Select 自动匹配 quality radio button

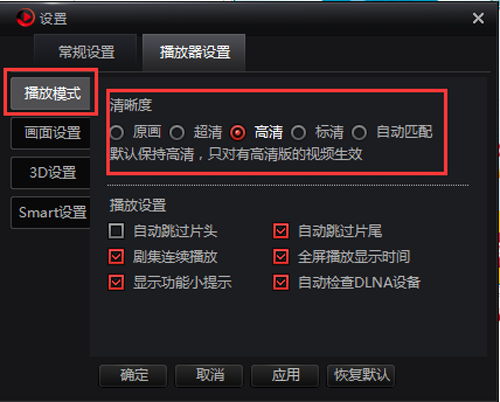(x=359, y=132)
